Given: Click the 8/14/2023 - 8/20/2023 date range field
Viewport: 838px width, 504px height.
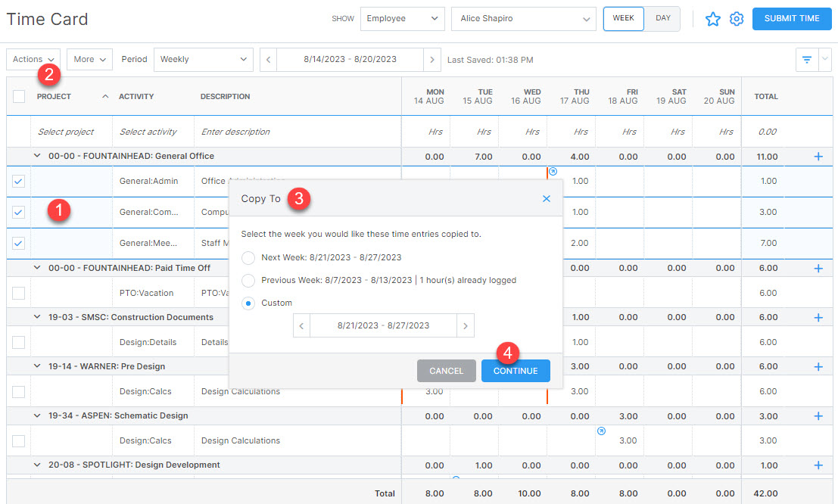Looking at the screenshot, I should coord(350,59).
